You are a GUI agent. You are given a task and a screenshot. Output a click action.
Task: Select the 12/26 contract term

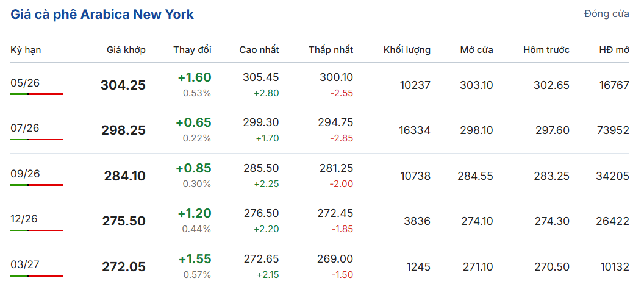(x=25, y=219)
